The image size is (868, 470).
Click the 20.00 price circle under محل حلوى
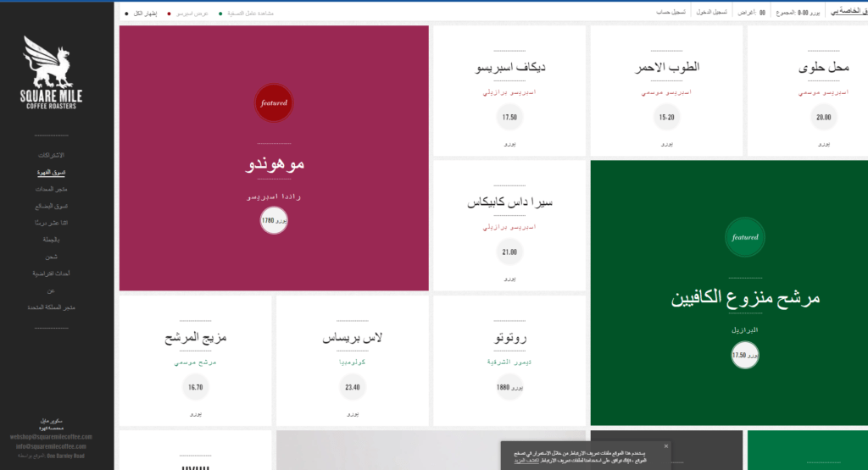(823, 118)
